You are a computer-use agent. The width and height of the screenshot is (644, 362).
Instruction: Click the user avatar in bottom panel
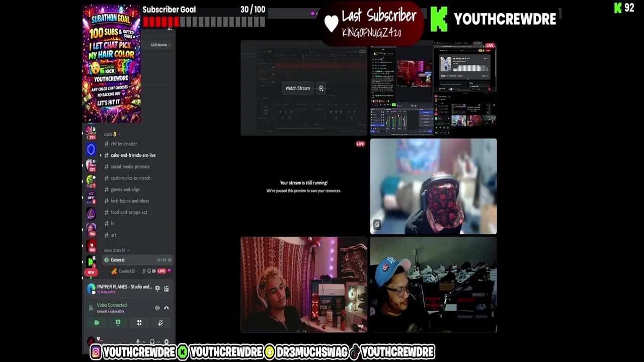point(91,342)
